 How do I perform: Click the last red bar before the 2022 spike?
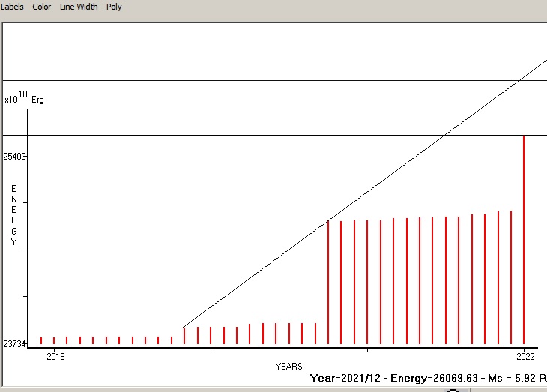pos(511,277)
